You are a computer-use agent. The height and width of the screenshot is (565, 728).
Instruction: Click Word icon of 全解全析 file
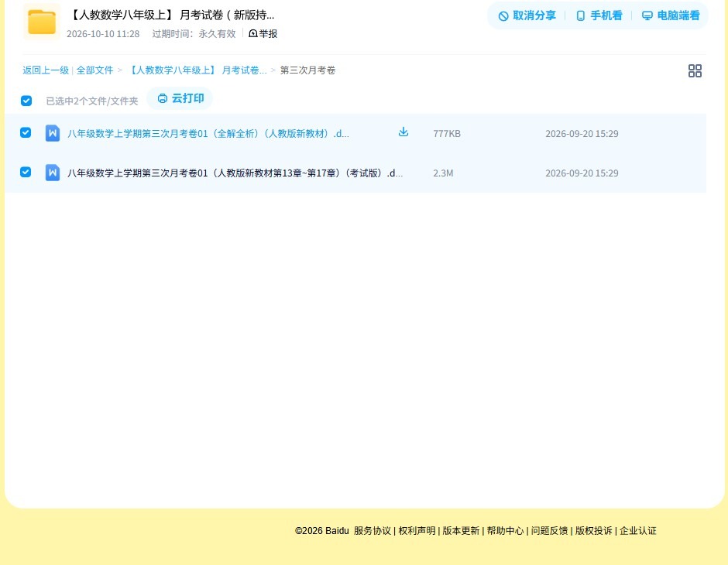53,133
